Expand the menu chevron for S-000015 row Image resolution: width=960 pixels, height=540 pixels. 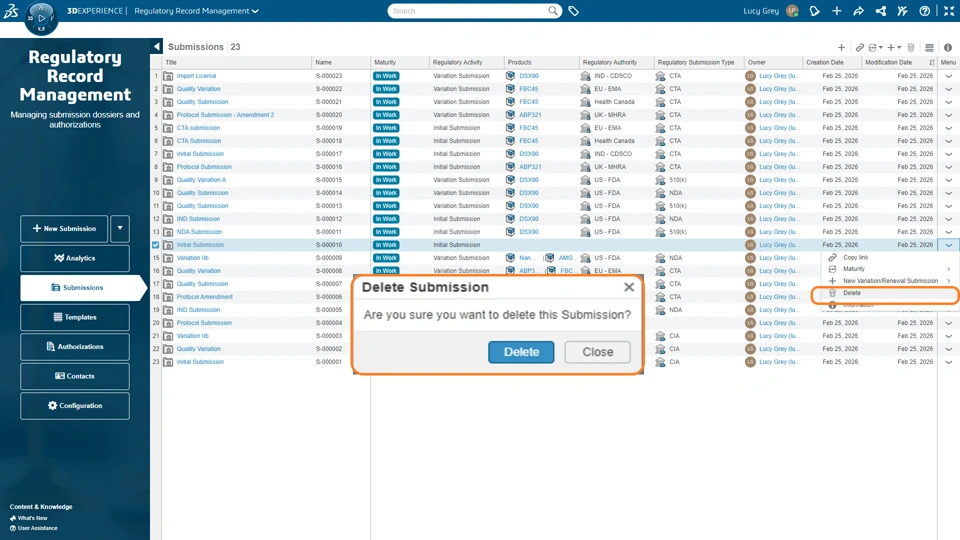tap(948, 180)
